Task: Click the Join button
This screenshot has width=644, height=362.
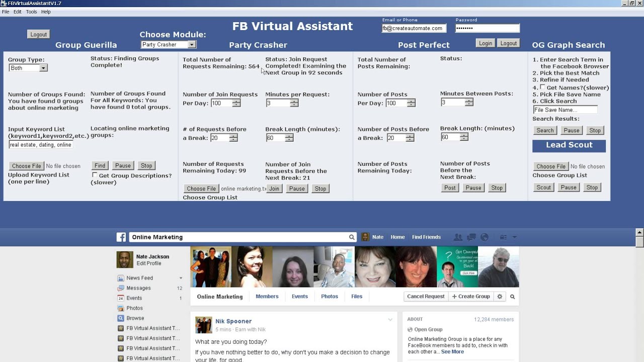Action: click(x=274, y=189)
